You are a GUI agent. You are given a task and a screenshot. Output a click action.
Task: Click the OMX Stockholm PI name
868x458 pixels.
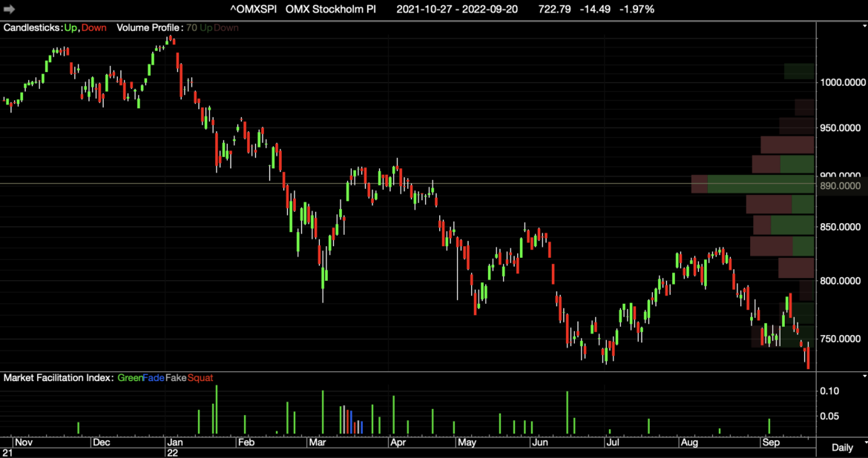coord(330,10)
